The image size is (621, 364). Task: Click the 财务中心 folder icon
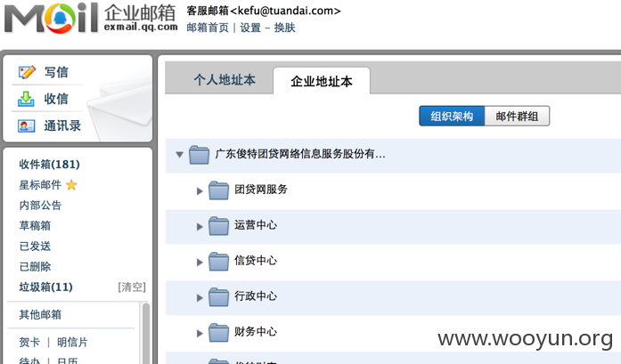click(218, 333)
